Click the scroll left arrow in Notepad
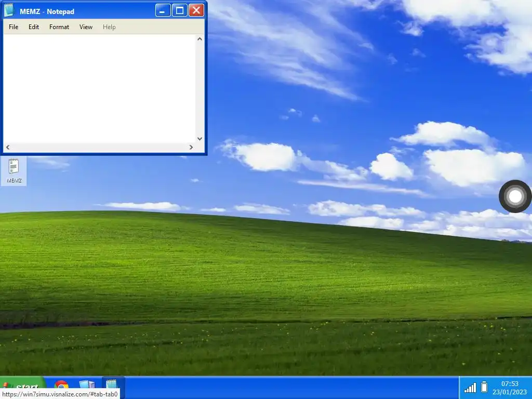 point(8,147)
